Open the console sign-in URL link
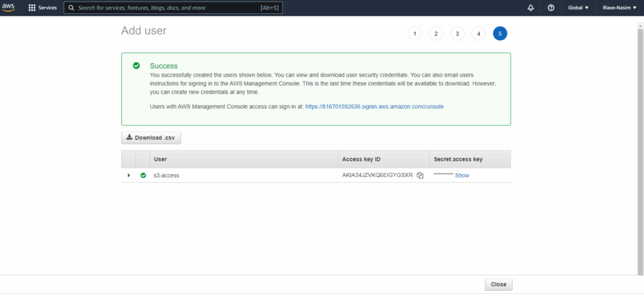This screenshot has height=294, width=644. point(374,107)
